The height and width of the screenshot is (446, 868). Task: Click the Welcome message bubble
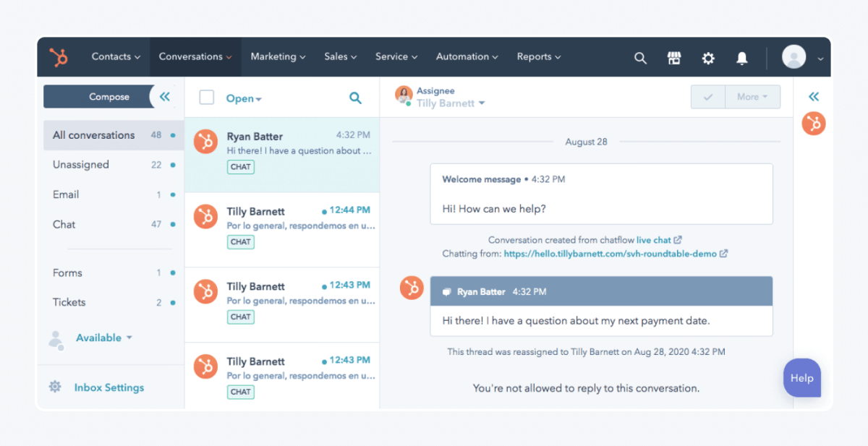pyautogui.click(x=601, y=194)
